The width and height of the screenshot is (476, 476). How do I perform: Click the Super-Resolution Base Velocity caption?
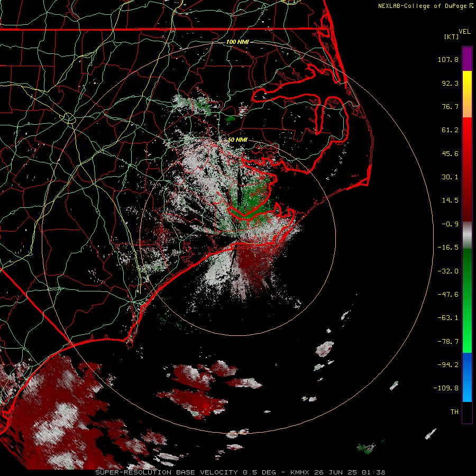click(241, 472)
